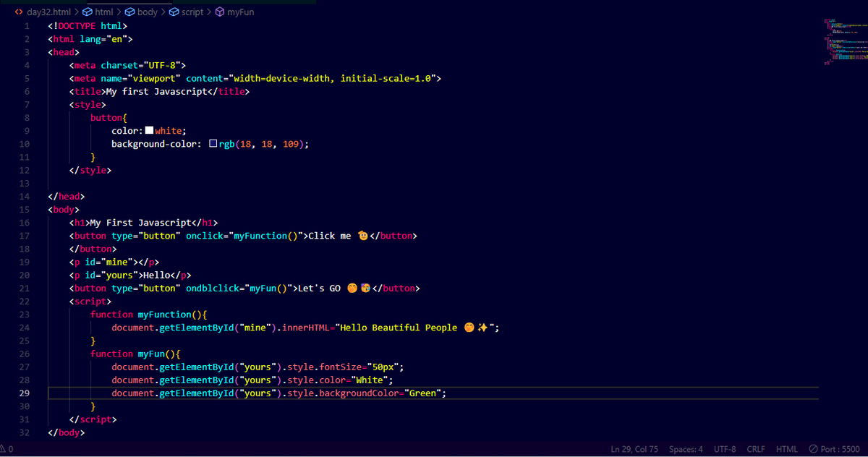Click the id="mine" attribute text

(x=109, y=262)
